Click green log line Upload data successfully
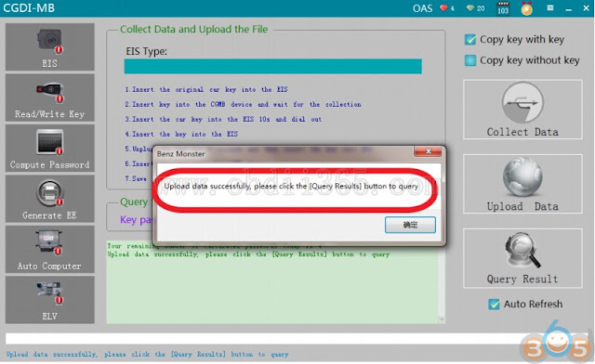This screenshot has width=595, height=364. (248, 254)
